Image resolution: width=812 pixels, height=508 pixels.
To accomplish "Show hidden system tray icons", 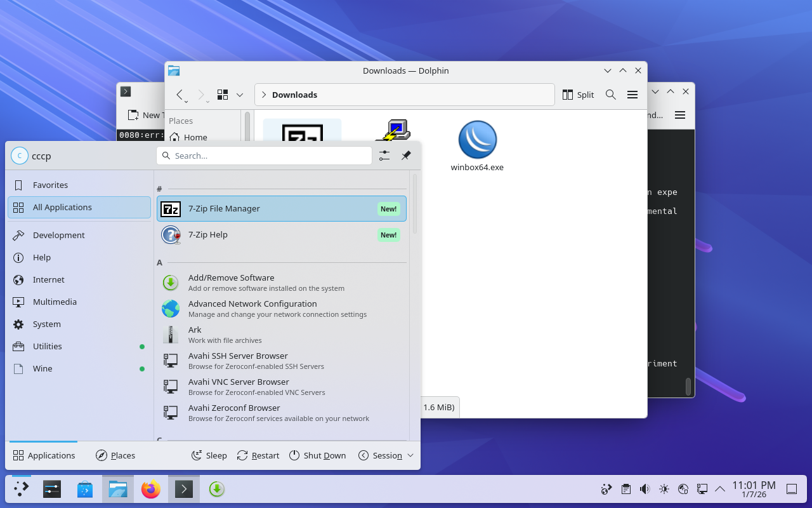I will (x=720, y=489).
